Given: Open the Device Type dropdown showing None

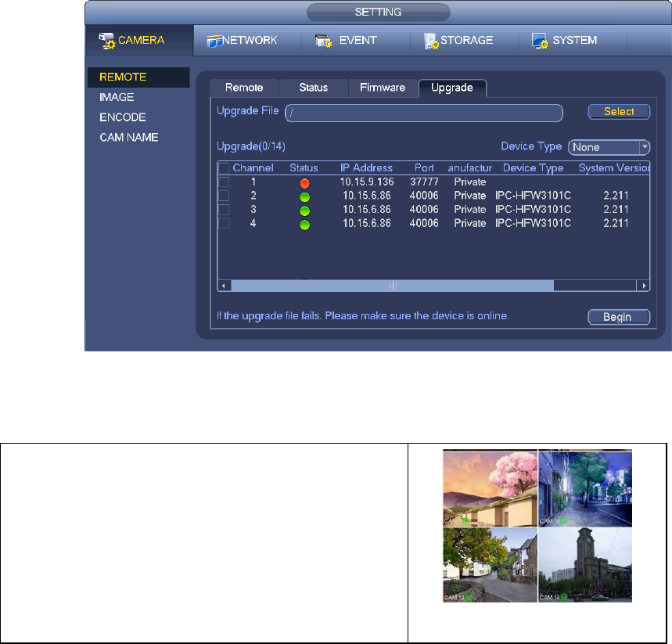Looking at the screenshot, I should tap(609, 147).
